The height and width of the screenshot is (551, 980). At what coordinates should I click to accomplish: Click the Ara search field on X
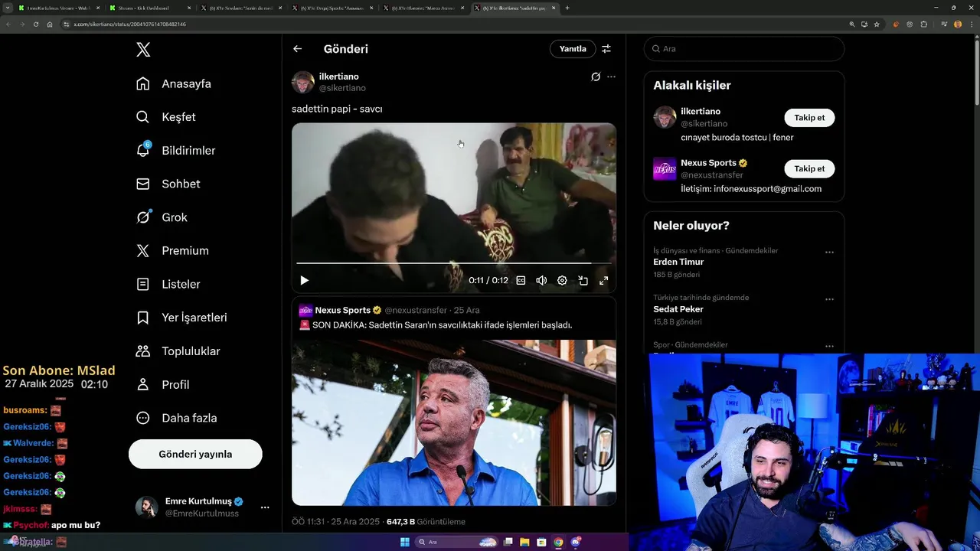coord(743,49)
